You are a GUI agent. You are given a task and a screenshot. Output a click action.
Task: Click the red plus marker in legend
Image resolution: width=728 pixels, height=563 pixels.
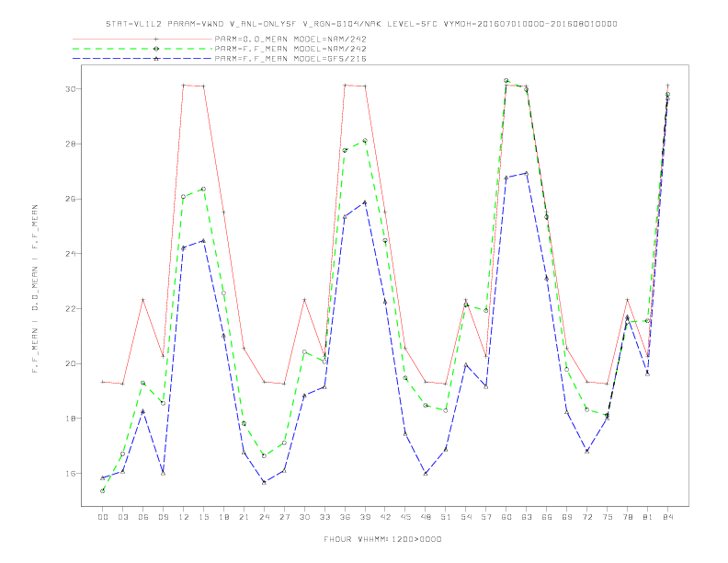click(156, 39)
